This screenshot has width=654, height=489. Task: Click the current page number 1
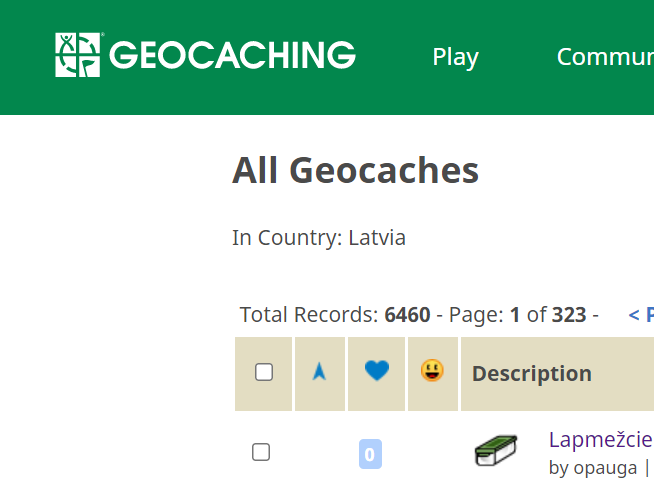515,315
